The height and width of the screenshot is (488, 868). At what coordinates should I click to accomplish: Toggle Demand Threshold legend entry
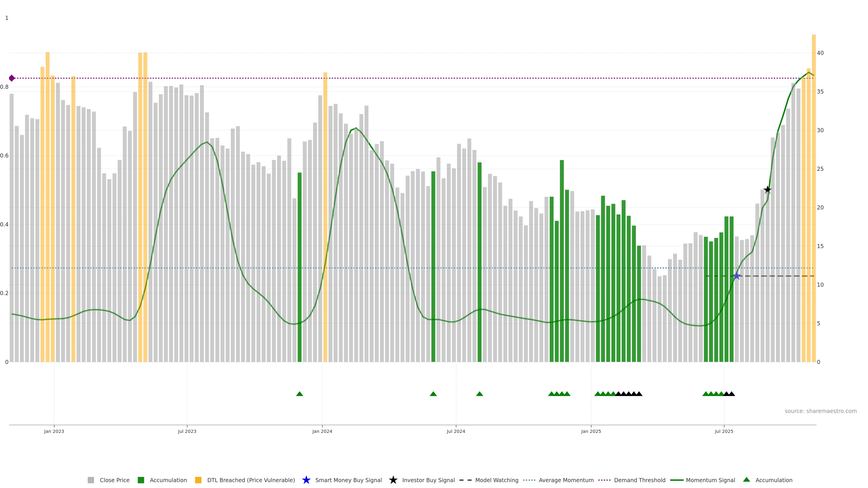(639, 480)
